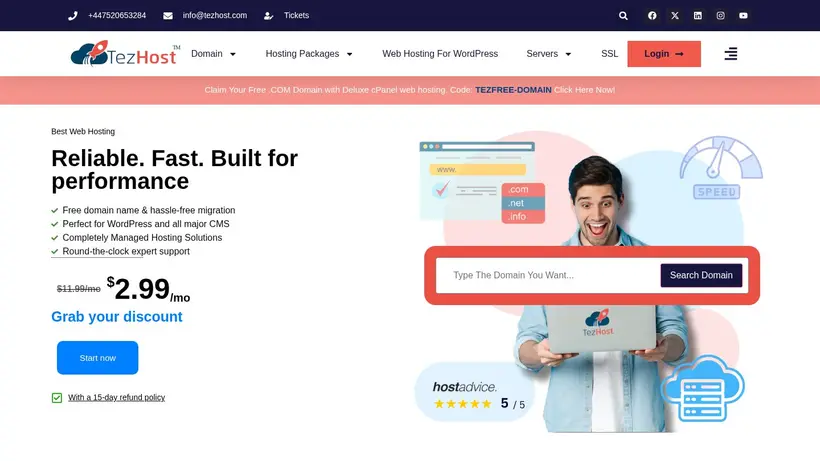Click the phone number +447520653284
The image size is (820, 461).
[x=117, y=16]
